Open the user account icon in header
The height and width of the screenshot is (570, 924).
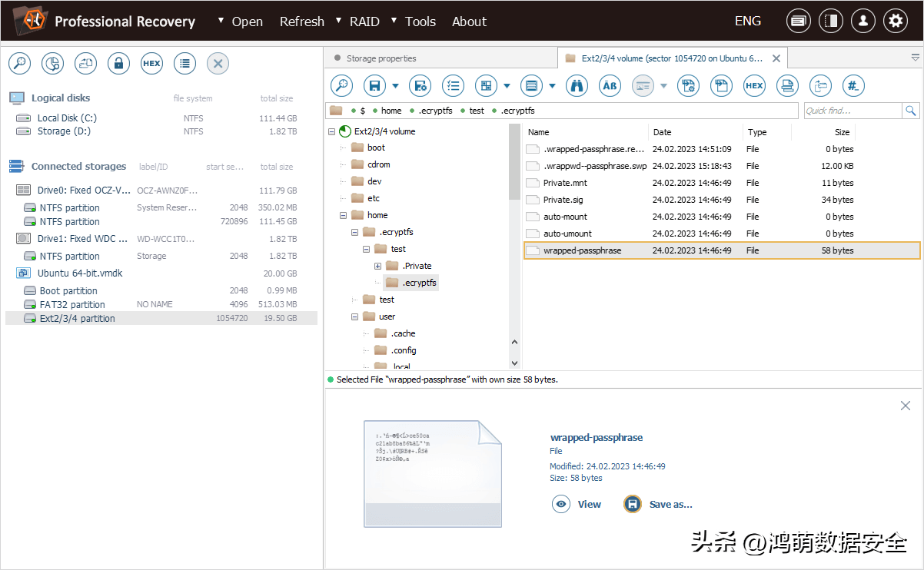pyautogui.click(x=863, y=22)
